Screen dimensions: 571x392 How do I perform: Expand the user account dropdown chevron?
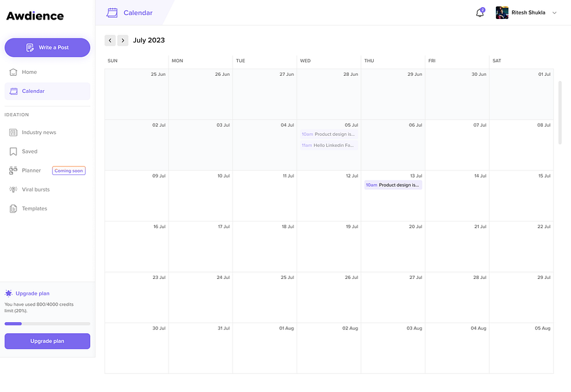tap(554, 13)
